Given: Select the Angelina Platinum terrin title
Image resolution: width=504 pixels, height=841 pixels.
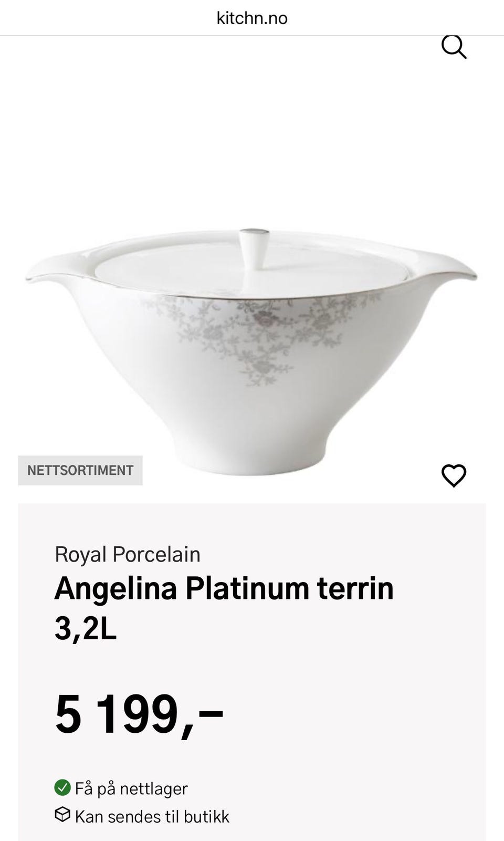Looking at the screenshot, I should pyautogui.click(x=224, y=588).
